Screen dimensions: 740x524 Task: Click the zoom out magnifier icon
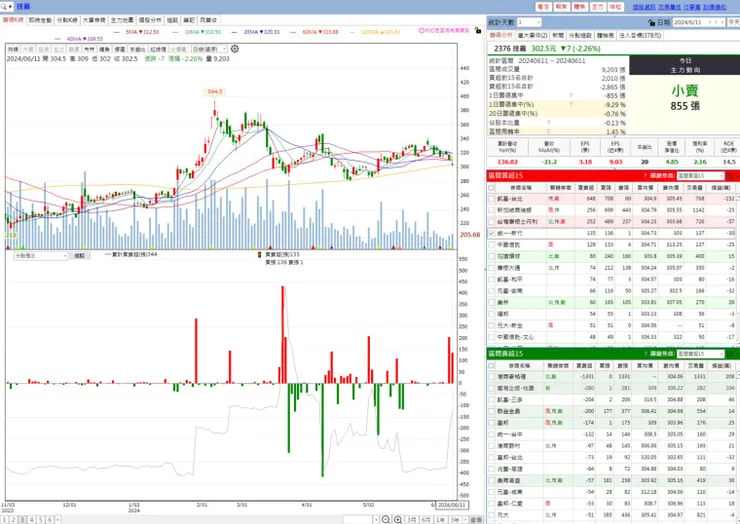pyautogui.click(x=386, y=520)
